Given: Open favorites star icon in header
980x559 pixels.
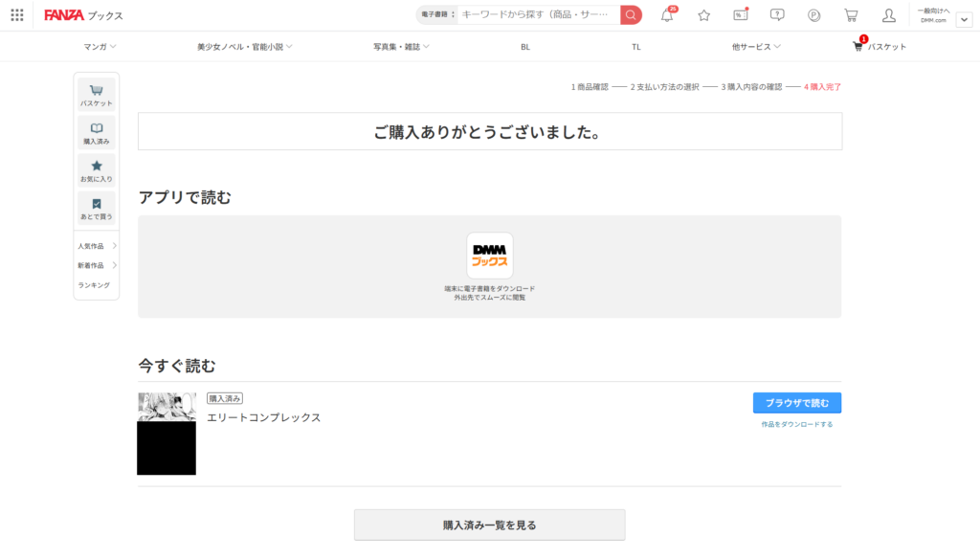Looking at the screenshot, I should coord(703,15).
